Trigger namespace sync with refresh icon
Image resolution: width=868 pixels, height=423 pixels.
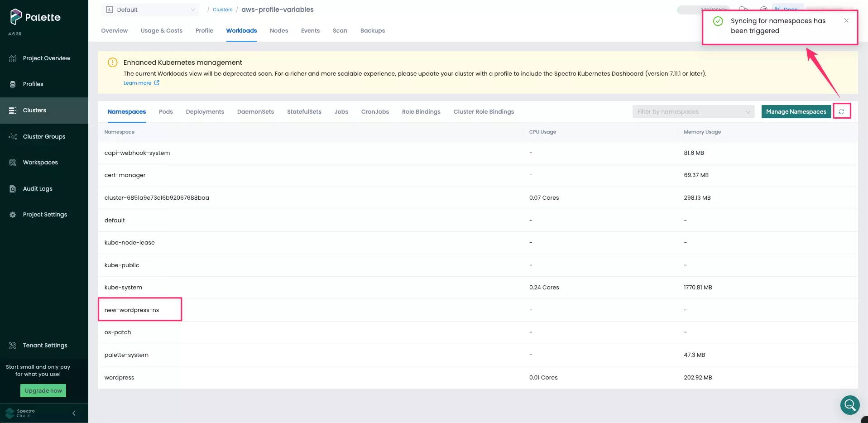pos(842,111)
